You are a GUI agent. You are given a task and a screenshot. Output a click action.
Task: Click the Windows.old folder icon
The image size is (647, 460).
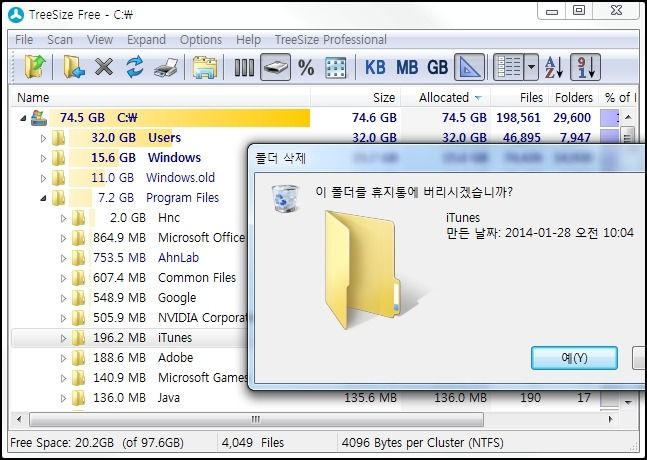pos(58,178)
